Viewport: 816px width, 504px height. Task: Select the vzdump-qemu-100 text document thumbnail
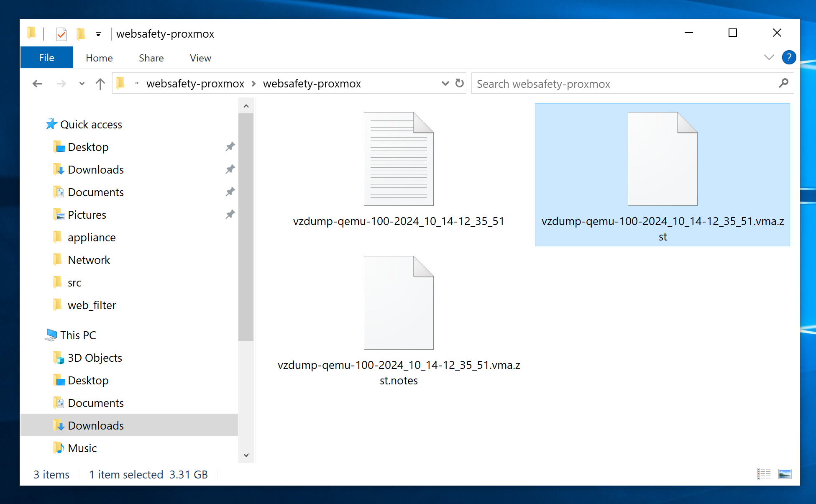tap(398, 159)
